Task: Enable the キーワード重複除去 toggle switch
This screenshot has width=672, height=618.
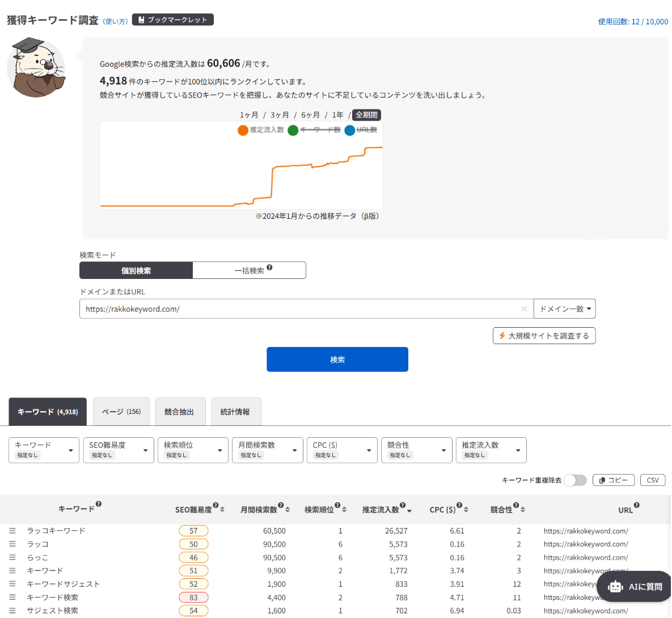Action: (575, 480)
